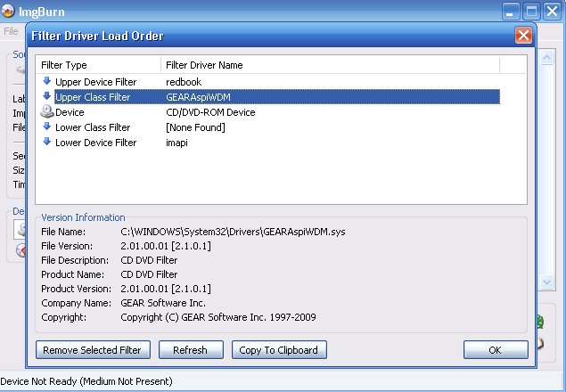Click the scroll down arrow at right edge
This screenshot has height=392, width=566.
coord(548,282)
